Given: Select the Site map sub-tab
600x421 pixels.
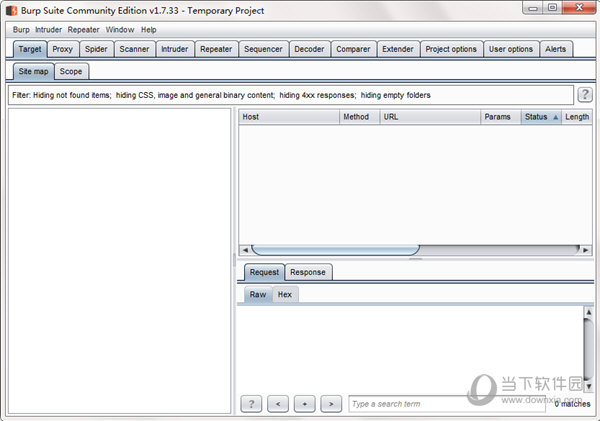Looking at the screenshot, I should 34,72.
